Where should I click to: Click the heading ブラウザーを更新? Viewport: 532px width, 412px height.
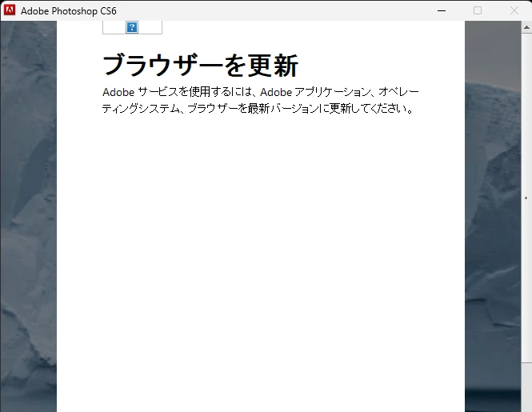pyautogui.click(x=200, y=65)
